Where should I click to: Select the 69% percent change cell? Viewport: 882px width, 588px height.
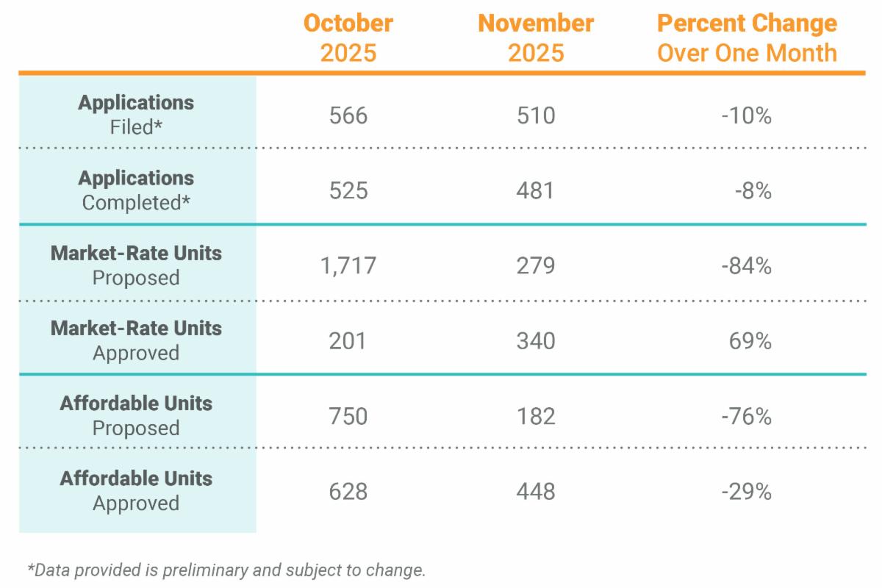click(752, 341)
